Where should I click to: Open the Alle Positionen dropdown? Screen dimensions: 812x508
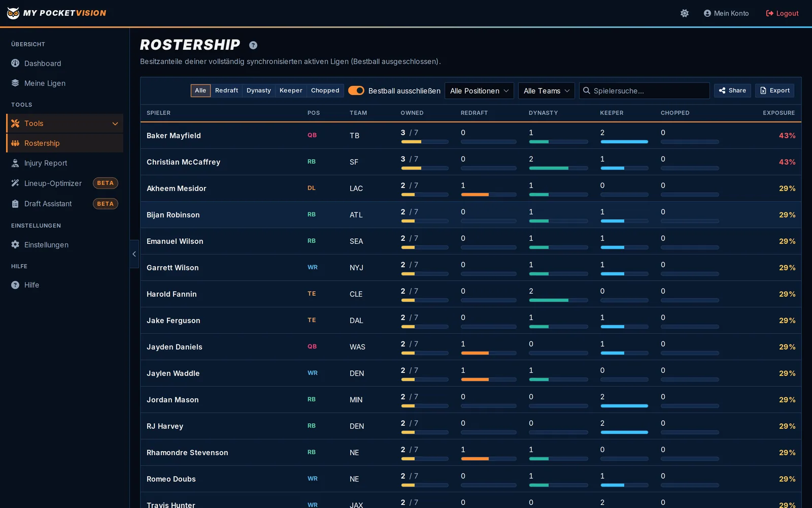(x=479, y=90)
